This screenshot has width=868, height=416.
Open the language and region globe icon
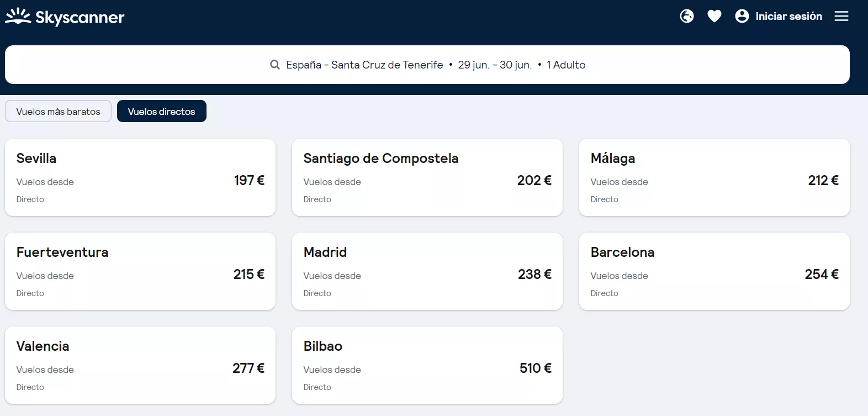click(x=687, y=16)
